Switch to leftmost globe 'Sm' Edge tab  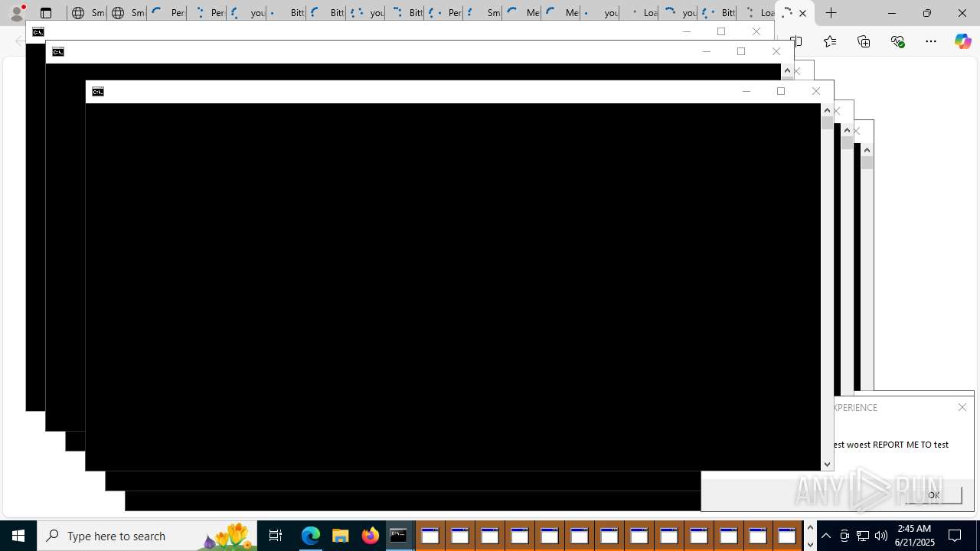[x=87, y=13]
